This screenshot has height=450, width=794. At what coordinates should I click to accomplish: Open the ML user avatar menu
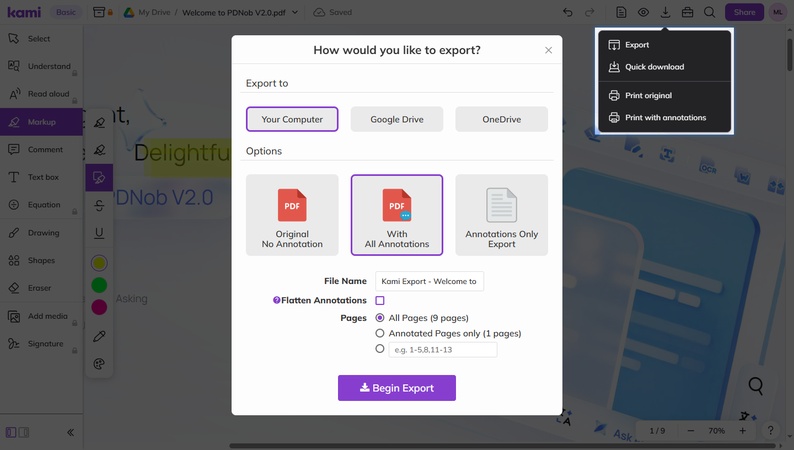pyautogui.click(x=778, y=12)
